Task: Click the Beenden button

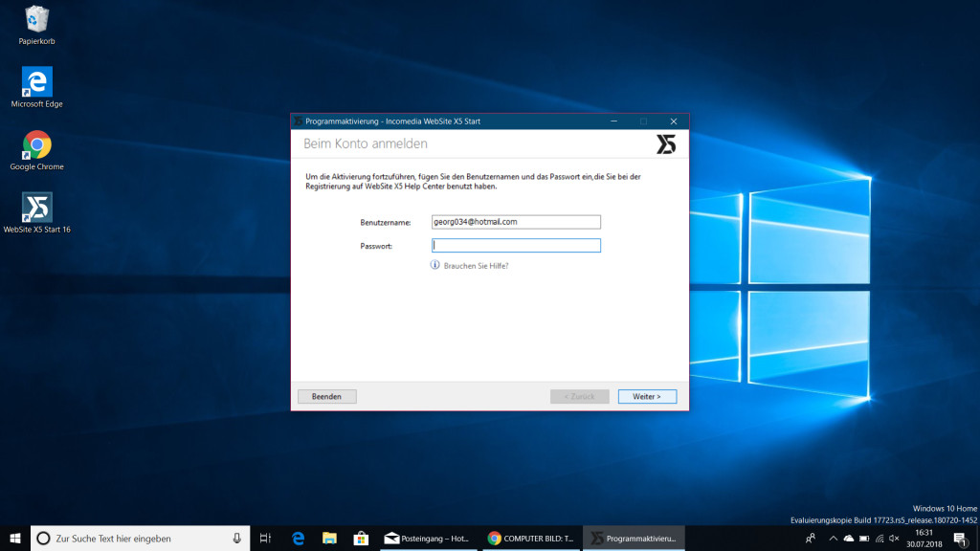Action: point(327,397)
